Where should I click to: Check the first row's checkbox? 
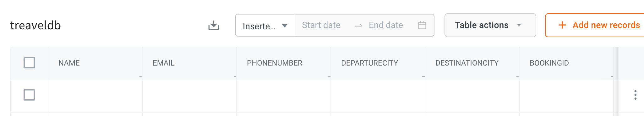point(29,95)
